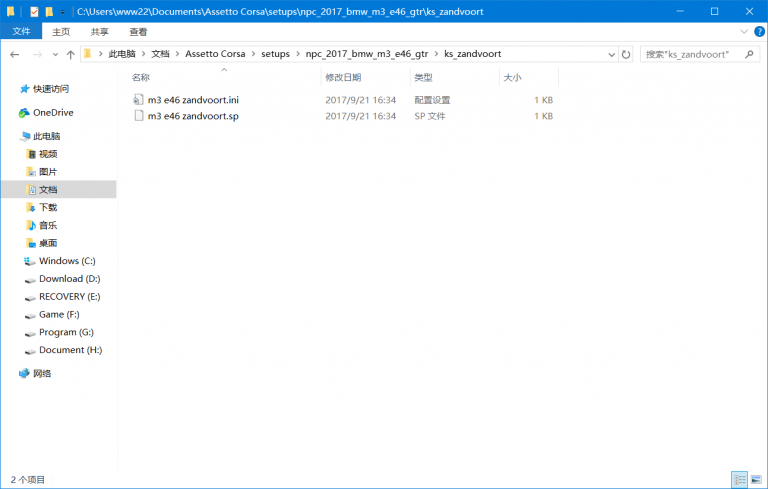Open OneDrive in the navigation pane
The height and width of the screenshot is (489, 768).
53,113
